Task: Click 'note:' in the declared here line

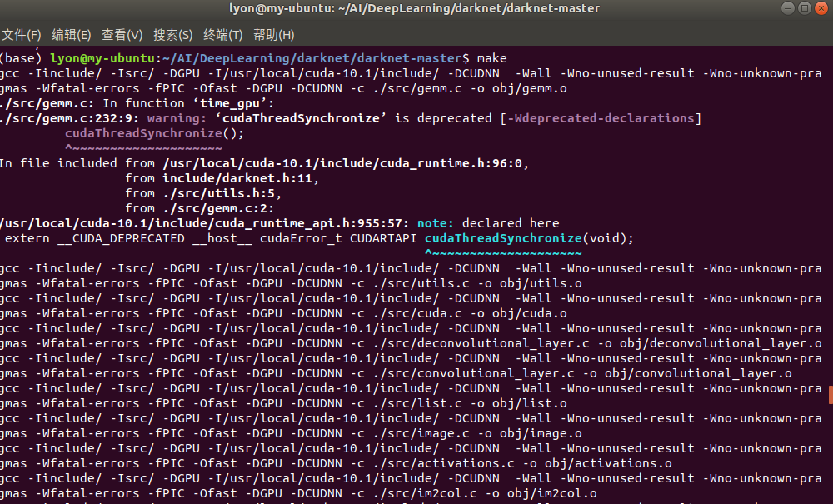Action: tap(436, 223)
